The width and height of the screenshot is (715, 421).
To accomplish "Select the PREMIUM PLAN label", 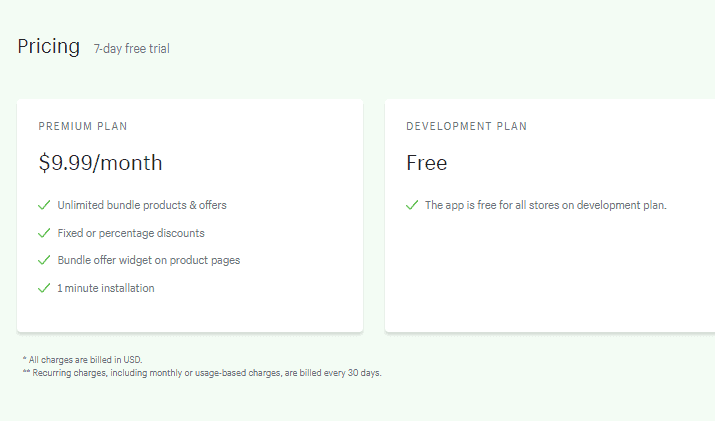I will (x=83, y=126).
